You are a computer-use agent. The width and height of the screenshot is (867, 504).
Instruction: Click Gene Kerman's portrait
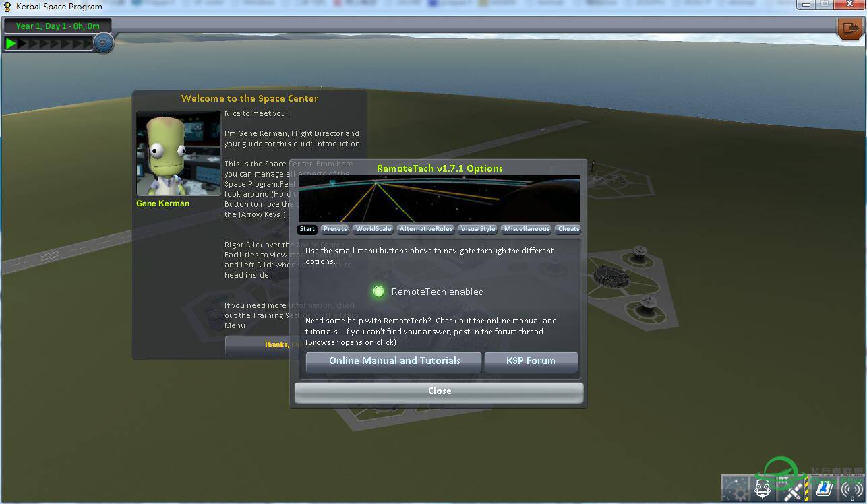179,153
